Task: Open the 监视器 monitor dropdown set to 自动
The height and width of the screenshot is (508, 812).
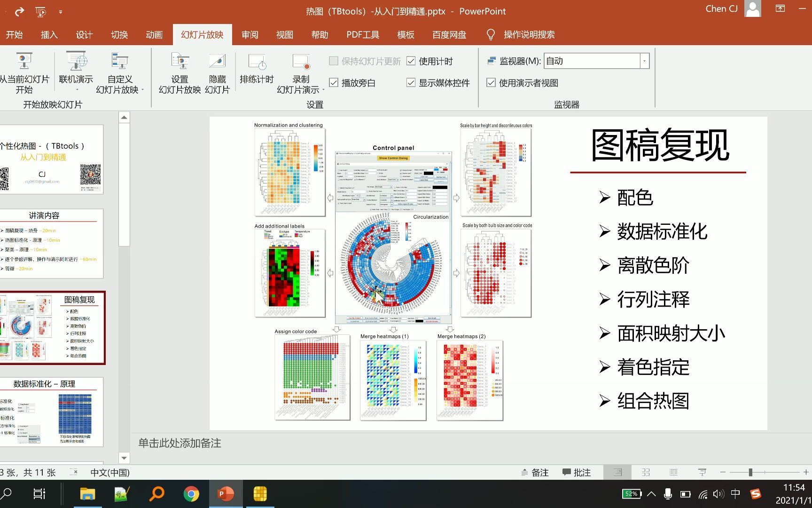Action: point(645,61)
